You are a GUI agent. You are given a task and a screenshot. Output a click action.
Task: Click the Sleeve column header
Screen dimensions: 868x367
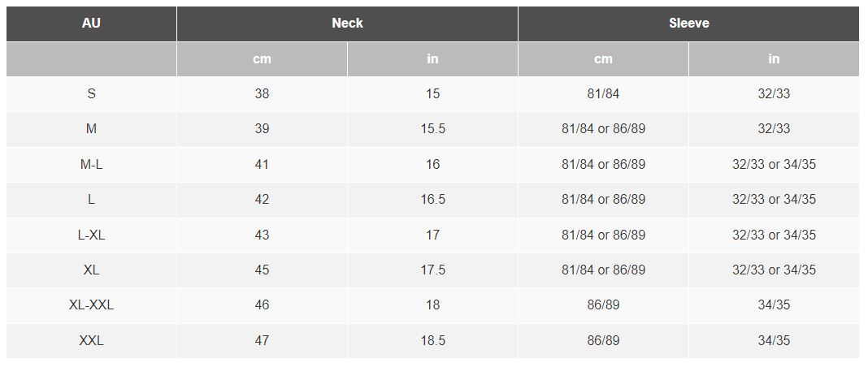point(688,24)
